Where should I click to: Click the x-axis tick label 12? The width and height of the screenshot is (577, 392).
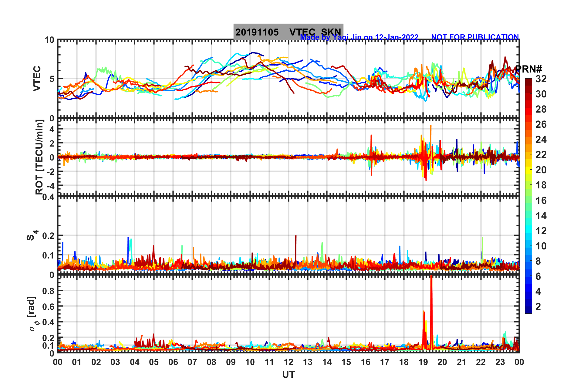[288, 362]
